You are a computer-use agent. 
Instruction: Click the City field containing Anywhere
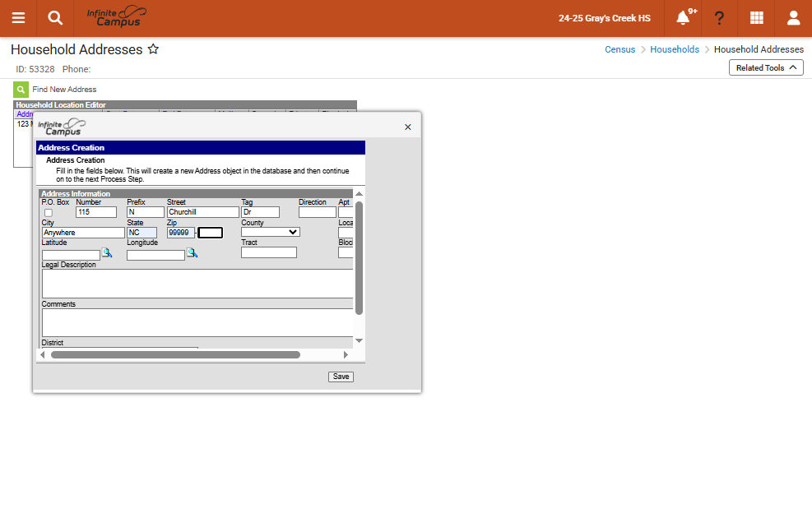click(x=83, y=233)
